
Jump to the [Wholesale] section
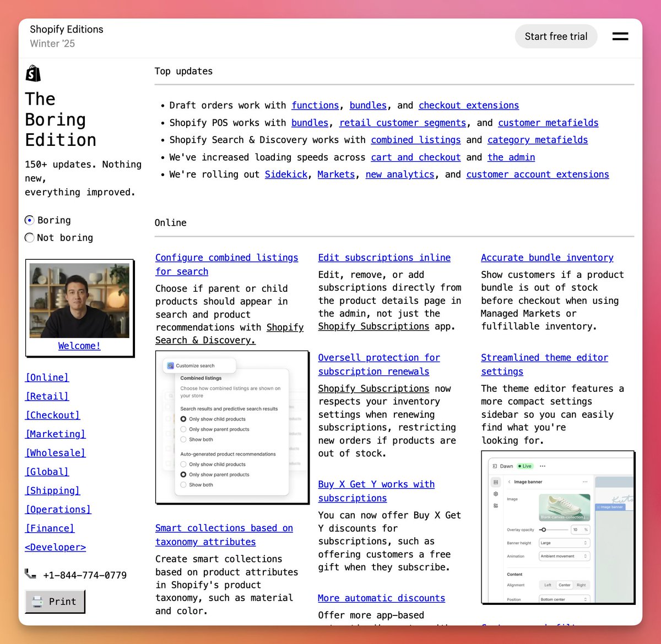click(55, 453)
